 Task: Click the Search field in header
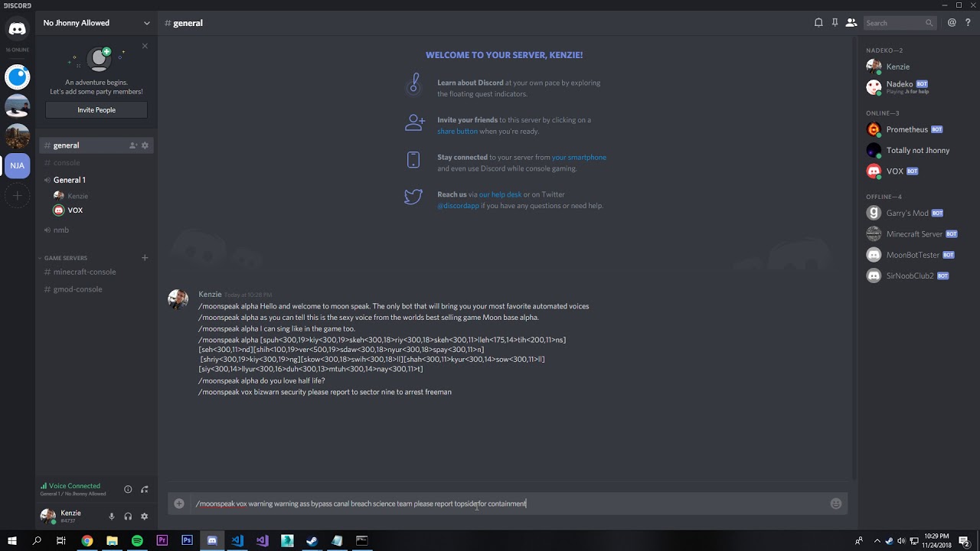900,23
